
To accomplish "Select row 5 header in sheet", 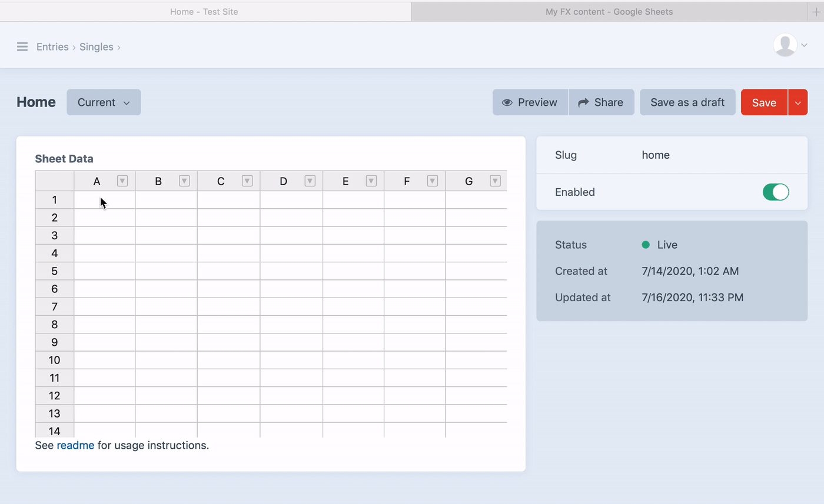I will [54, 271].
